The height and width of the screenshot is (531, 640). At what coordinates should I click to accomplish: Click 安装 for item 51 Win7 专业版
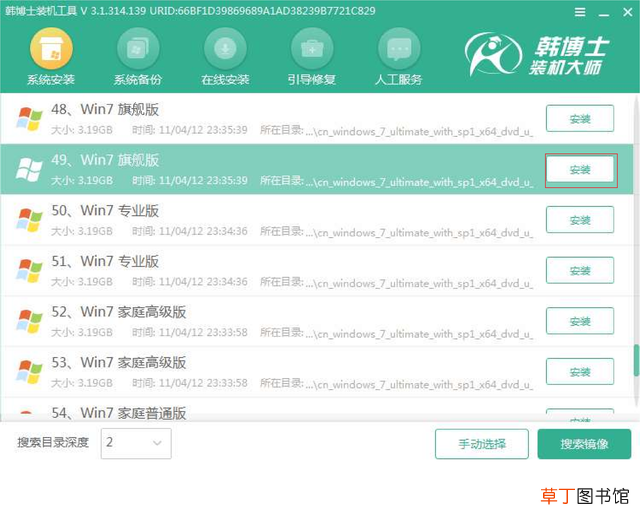(580, 271)
